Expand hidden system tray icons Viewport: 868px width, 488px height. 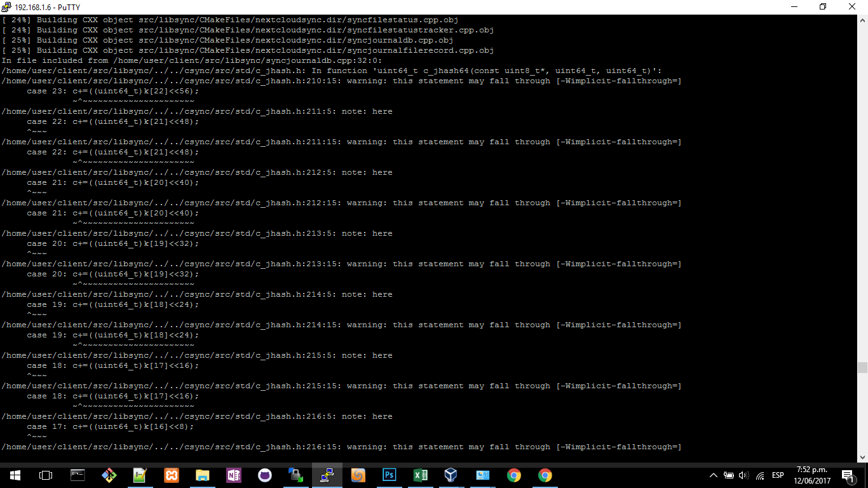point(713,475)
